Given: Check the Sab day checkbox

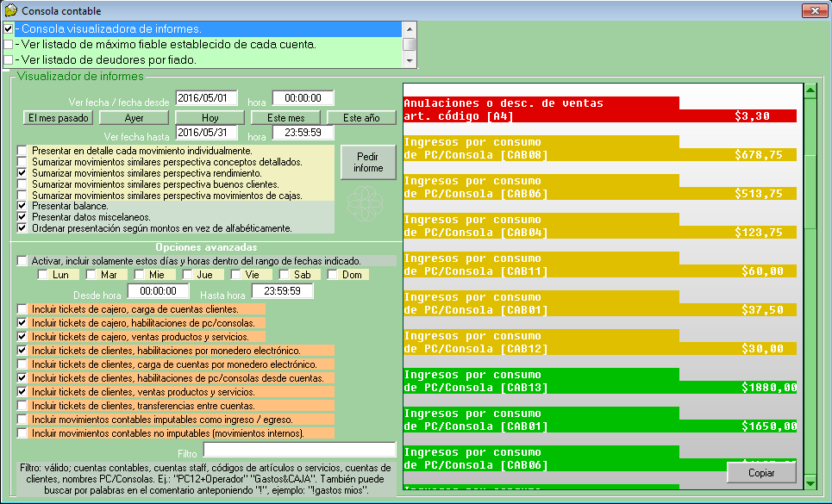Looking at the screenshot, I should (x=285, y=275).
